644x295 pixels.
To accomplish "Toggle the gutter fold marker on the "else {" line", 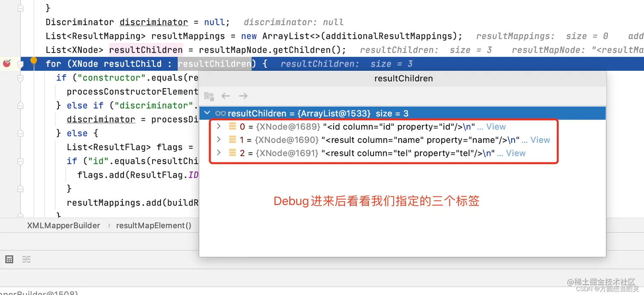I will point(20,133).
